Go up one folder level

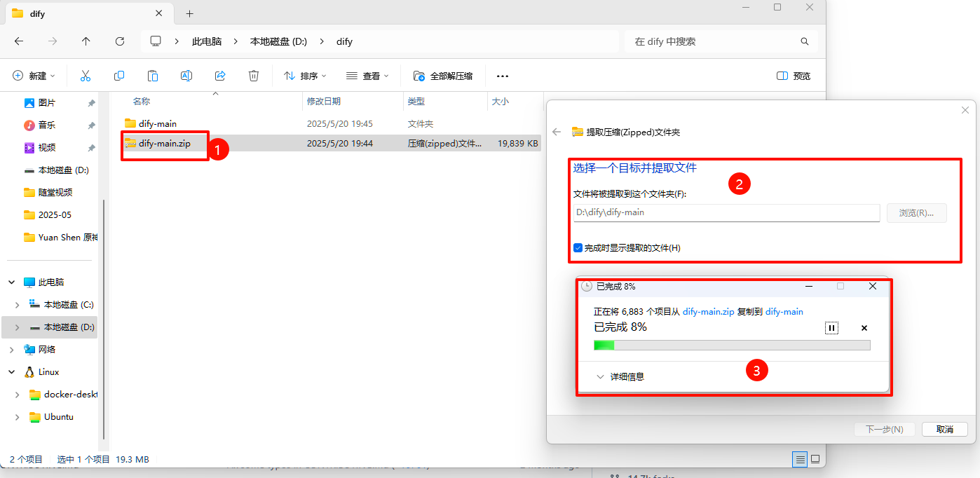(x=86, y=41)
